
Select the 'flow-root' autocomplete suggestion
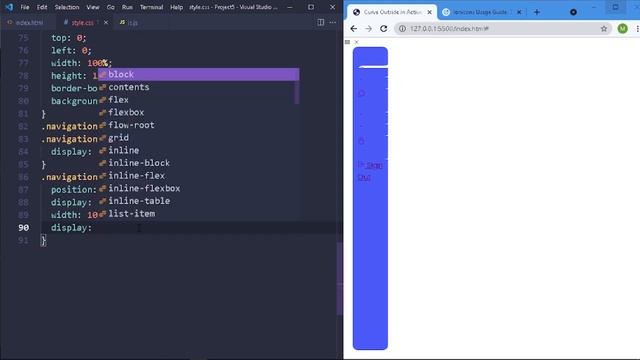(x=198, y=125)
